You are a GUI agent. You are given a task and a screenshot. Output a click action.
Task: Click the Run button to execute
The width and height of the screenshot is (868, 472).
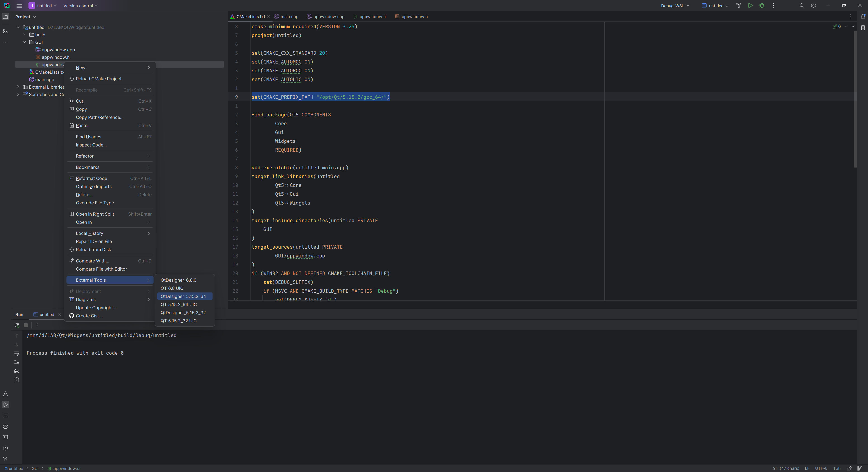click(x=750, y=5)
